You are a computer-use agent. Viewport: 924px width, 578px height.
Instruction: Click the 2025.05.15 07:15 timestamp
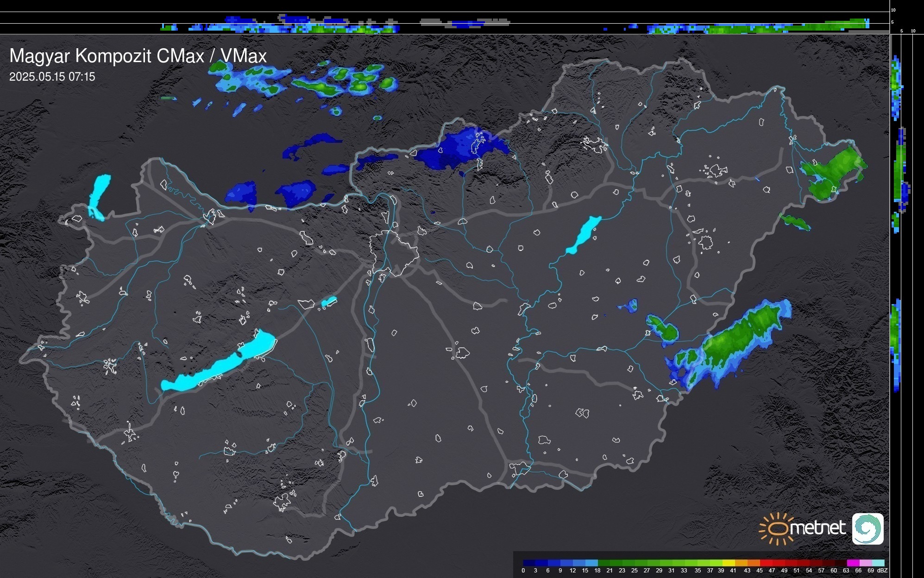click(52, 77)
